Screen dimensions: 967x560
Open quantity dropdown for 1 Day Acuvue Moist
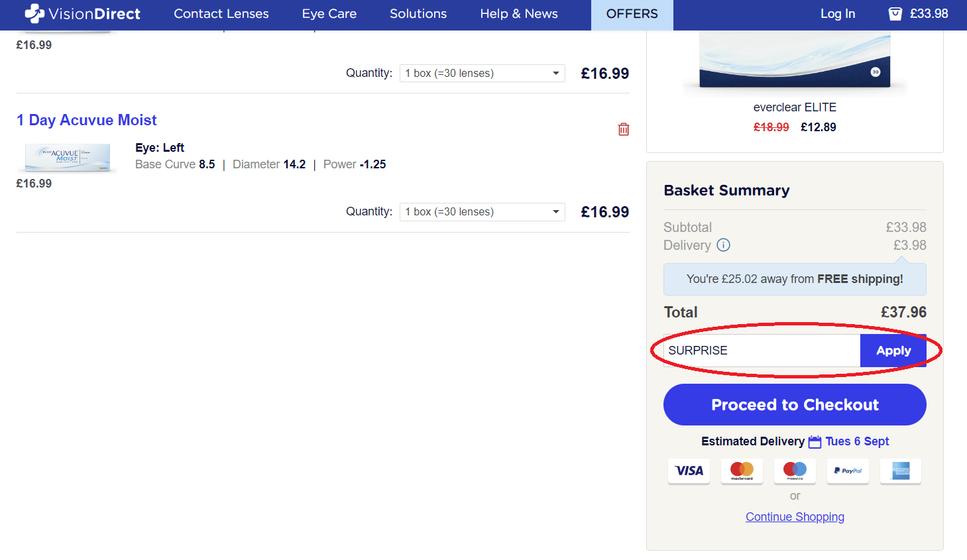(x=482, y=212)
